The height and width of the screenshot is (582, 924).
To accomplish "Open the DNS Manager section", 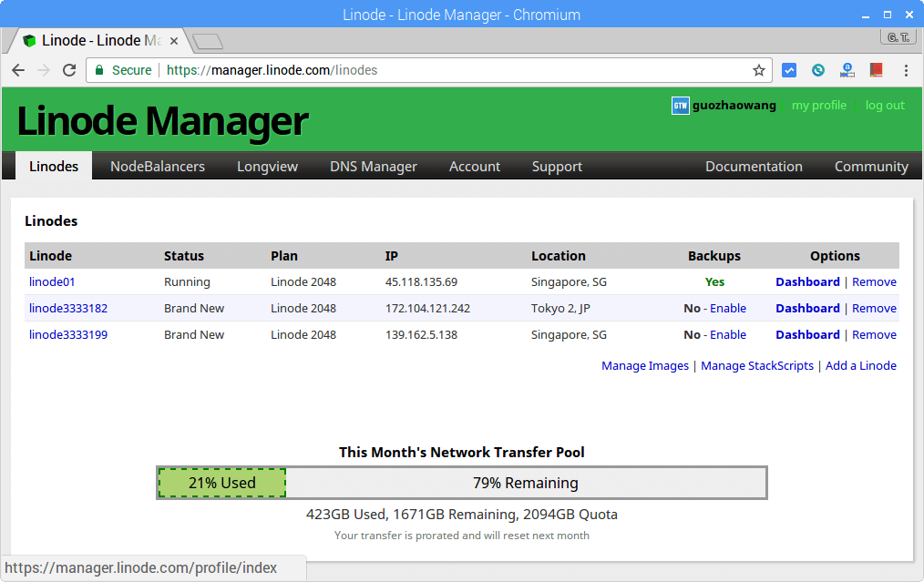I will [373, 166].
